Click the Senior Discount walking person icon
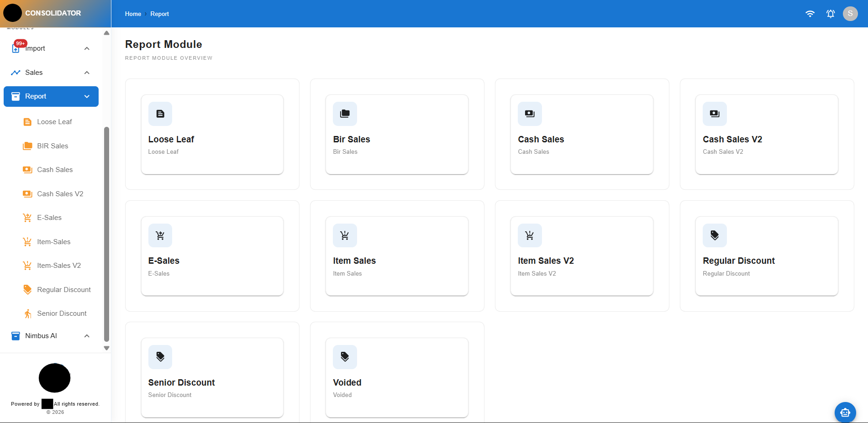This screenshot has height=423, width=868. click(27, 313)
